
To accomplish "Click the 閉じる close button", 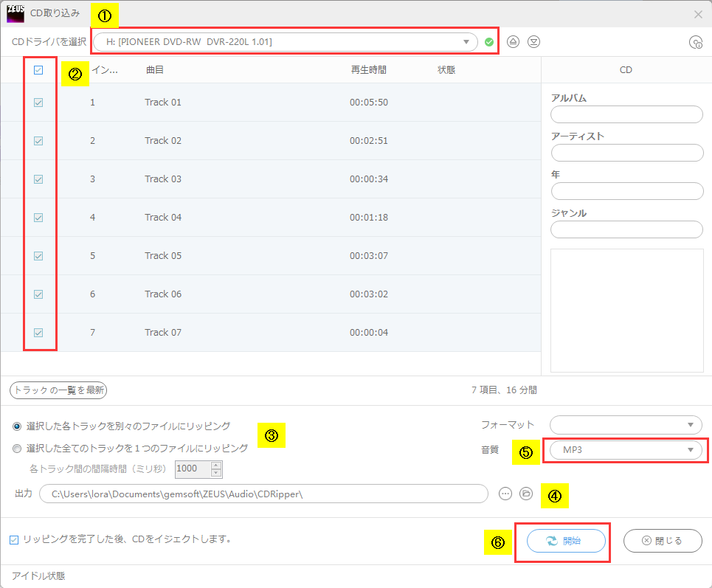I will [x=663, y=541].
